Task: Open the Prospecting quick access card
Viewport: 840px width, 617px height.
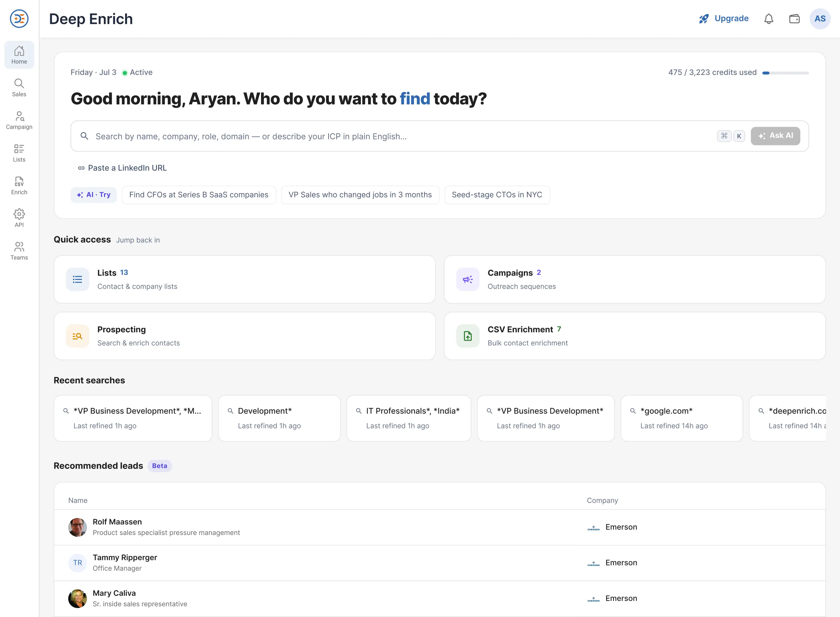Action: pos(245,336)
